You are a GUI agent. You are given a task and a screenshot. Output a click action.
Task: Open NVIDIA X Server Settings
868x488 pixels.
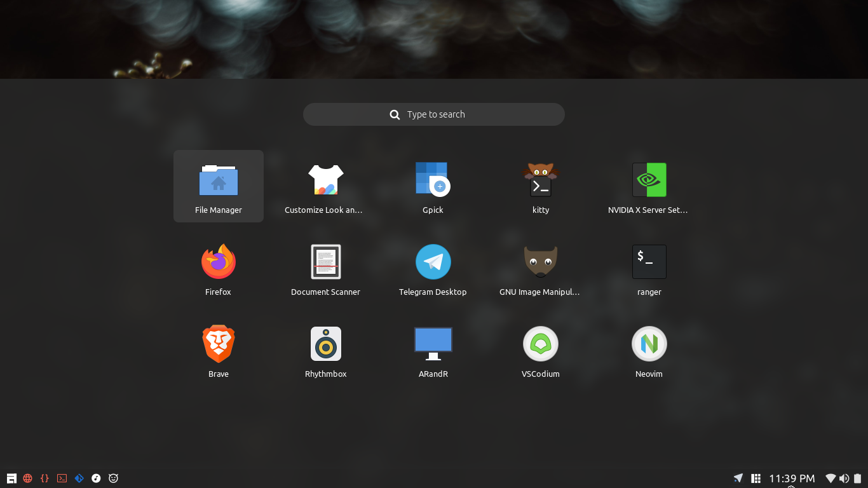point(649,186)
